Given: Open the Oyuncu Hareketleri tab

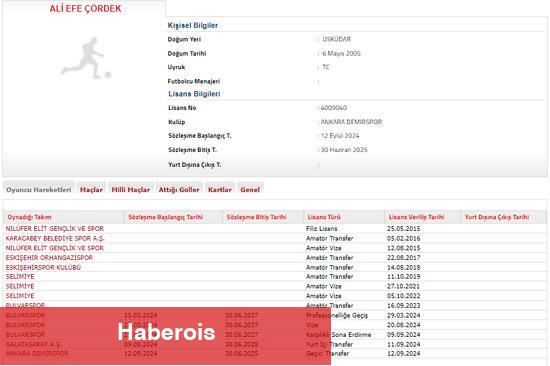Looking at the screenshot, I should coord(39,189).
